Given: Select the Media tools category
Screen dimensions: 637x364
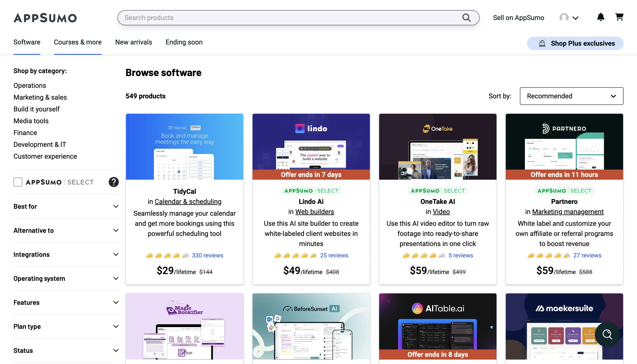Looking at the screenshot, I should coord(31,121).
